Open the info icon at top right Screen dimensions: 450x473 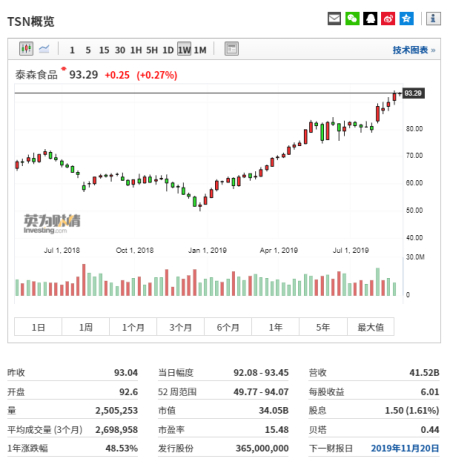coord(433,18)
